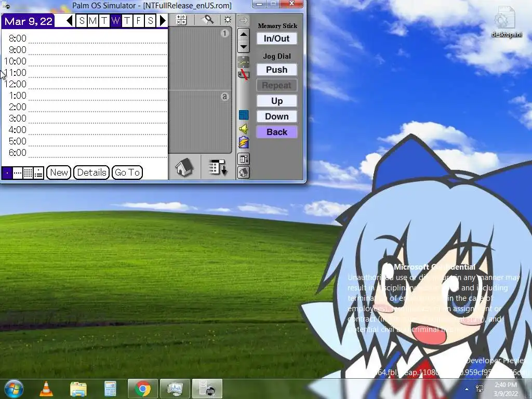532x399 pixels.
Task: Tap the 9:00 time slot line
Action: pyautogui.click(x=98, y=50)
